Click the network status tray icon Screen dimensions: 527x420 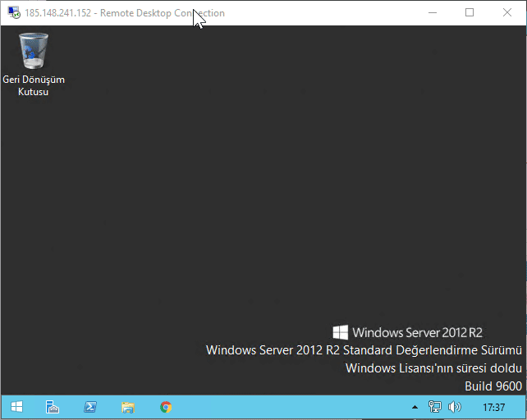tap(435, 407)
